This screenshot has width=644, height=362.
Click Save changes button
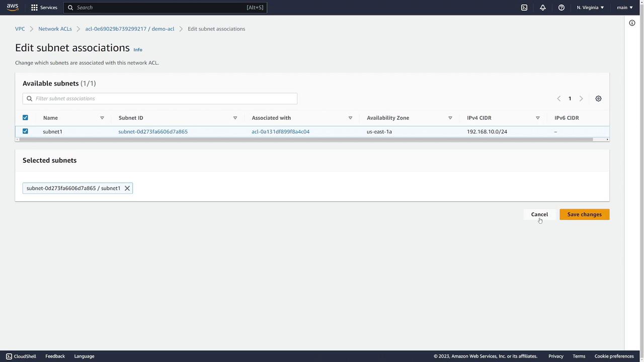(585, 214)
